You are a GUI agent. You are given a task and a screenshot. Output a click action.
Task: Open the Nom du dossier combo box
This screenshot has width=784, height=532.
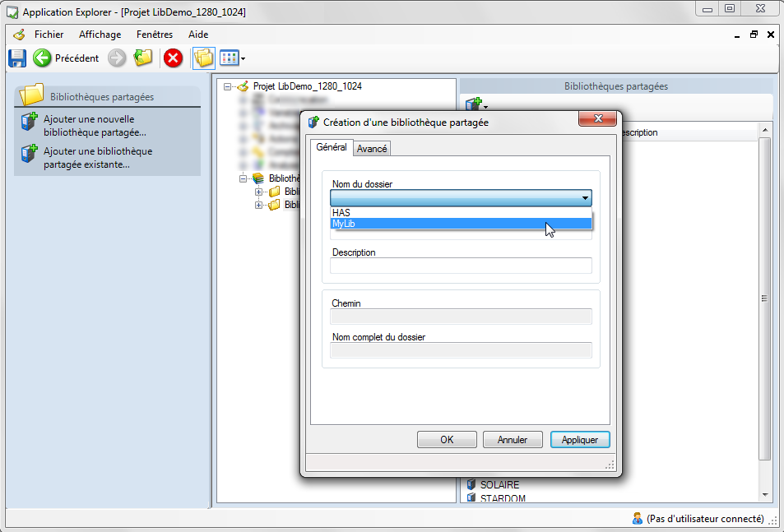tap(585, 198)
